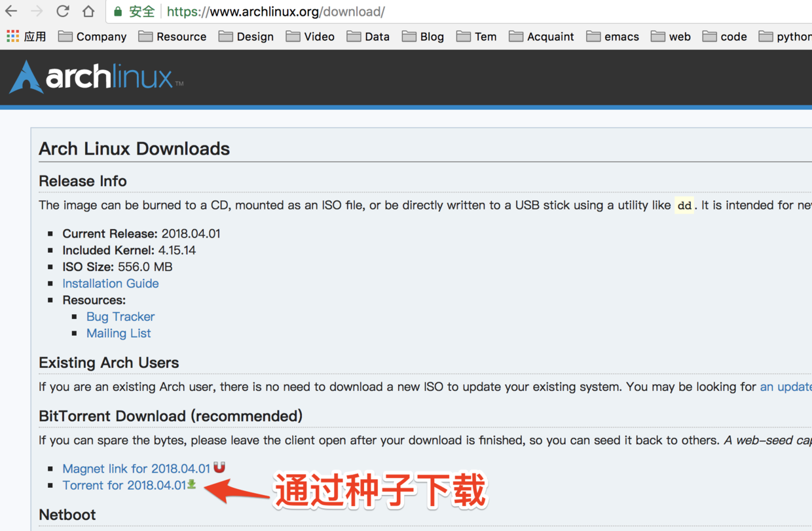
Task: Click the green download icon beside Torrent link
Action: (192, 485)
